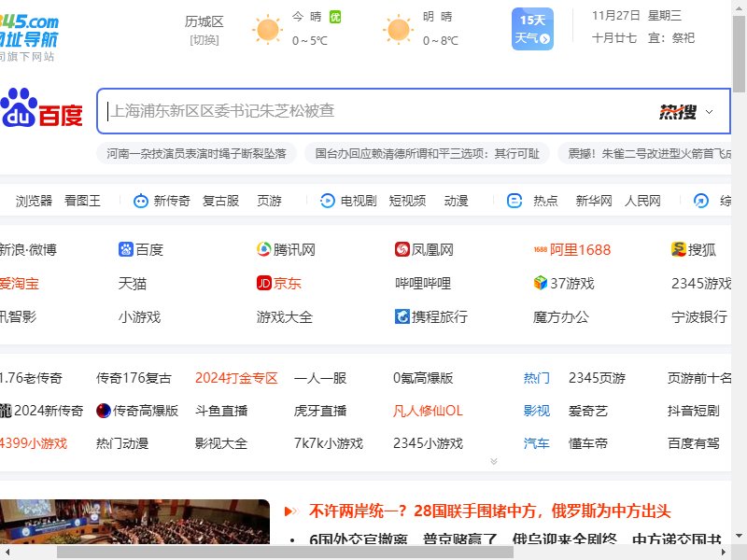Open 河南一杂技演员表演时绳子断裂坠落 hot topic
The width and height of the screenshot is (747, 560).
point(196,153)
